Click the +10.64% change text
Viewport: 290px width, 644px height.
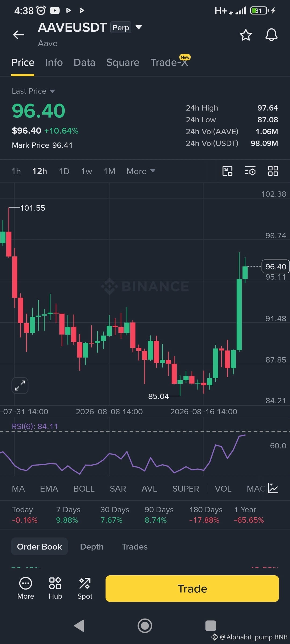[61, 131]
